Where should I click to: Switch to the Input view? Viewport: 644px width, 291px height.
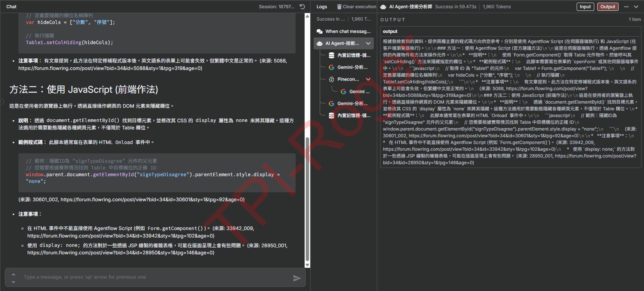click(585, 7)
